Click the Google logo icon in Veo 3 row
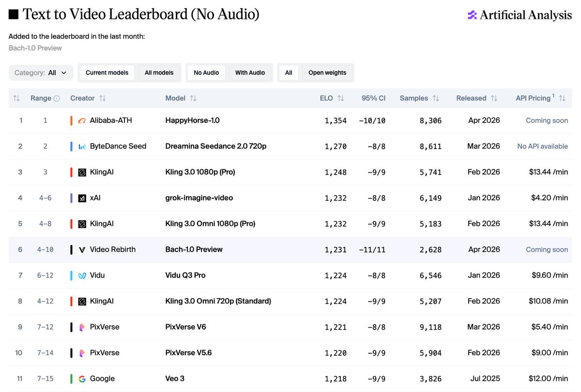 [x=82, y=378]
